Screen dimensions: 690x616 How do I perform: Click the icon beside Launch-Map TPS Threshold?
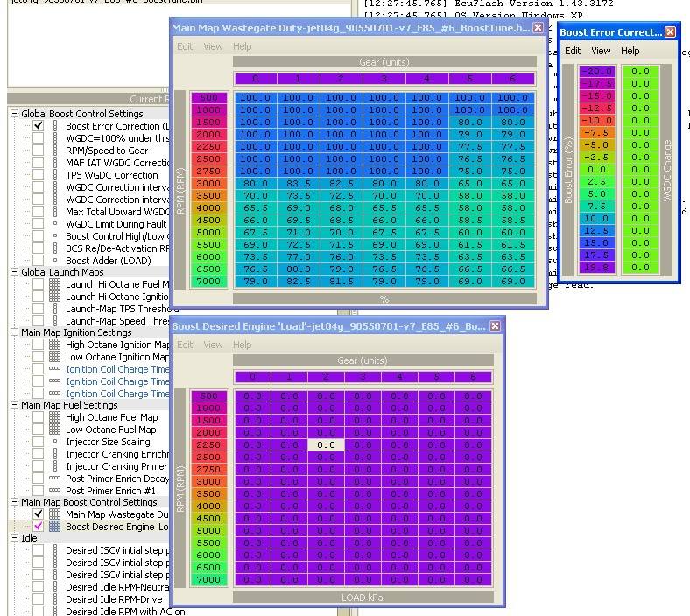(54, 309)
